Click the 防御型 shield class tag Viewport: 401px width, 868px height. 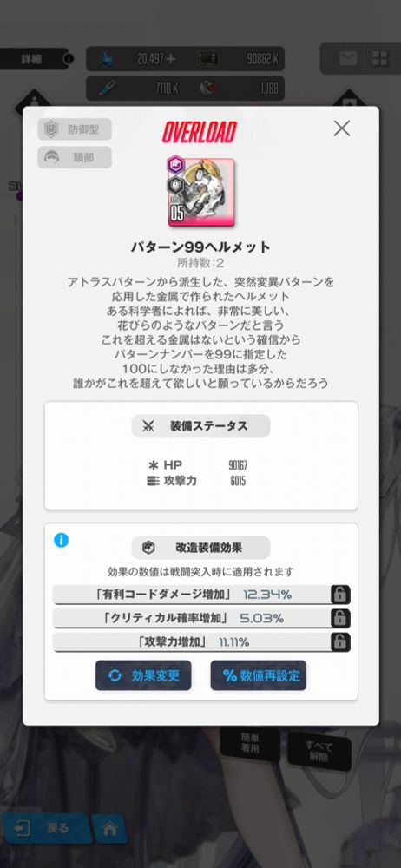click(75, 129)
